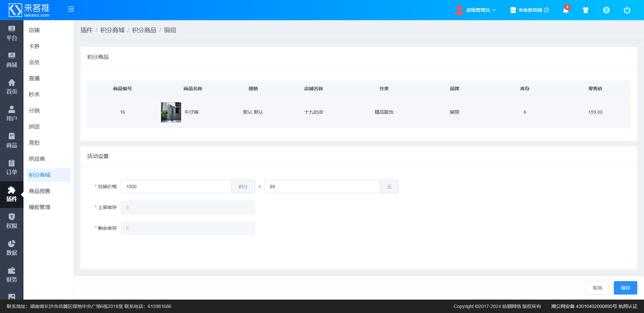Viewport: 644px width, 313px height.
Task: Open the 权限 shield icon section
Action: [x=12, y=221]
